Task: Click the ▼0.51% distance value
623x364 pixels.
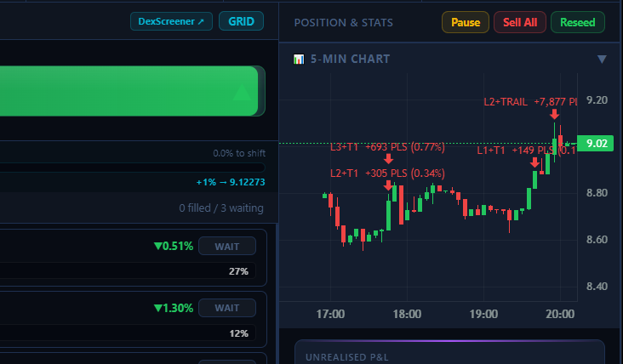Action: pyautogui.click(x=174, y=246)
